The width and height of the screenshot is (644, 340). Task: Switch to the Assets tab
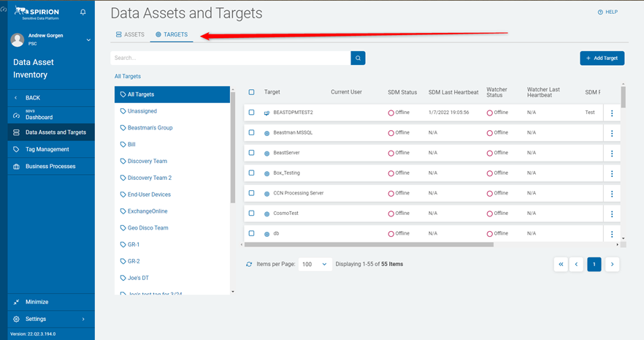[x=131, y=34]
